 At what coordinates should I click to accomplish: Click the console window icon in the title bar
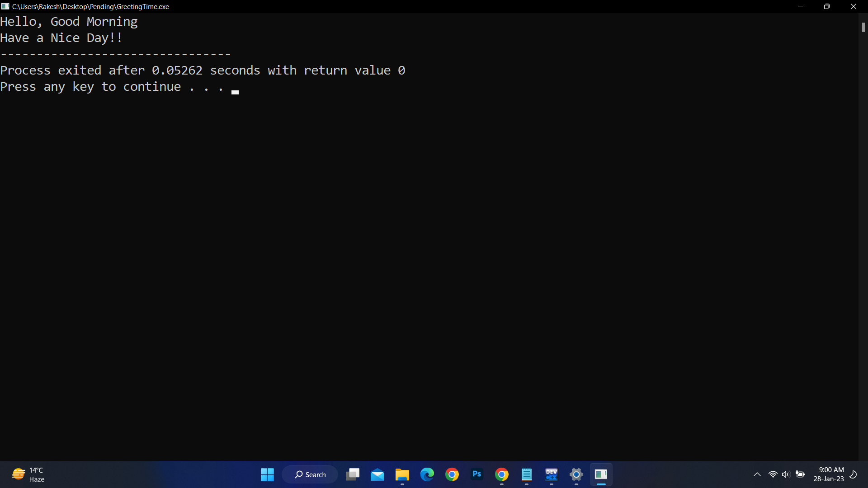pyautogui.click(x=5, y=6)
